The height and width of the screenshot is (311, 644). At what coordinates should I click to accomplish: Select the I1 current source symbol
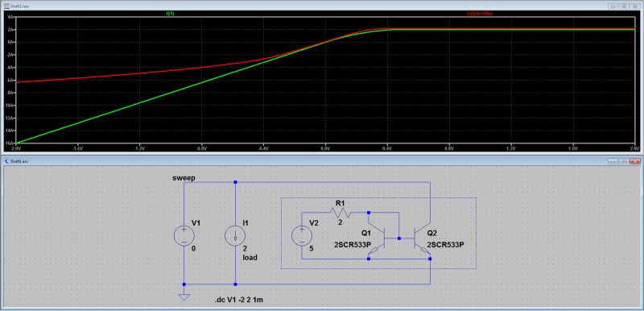tap(235, 236)
